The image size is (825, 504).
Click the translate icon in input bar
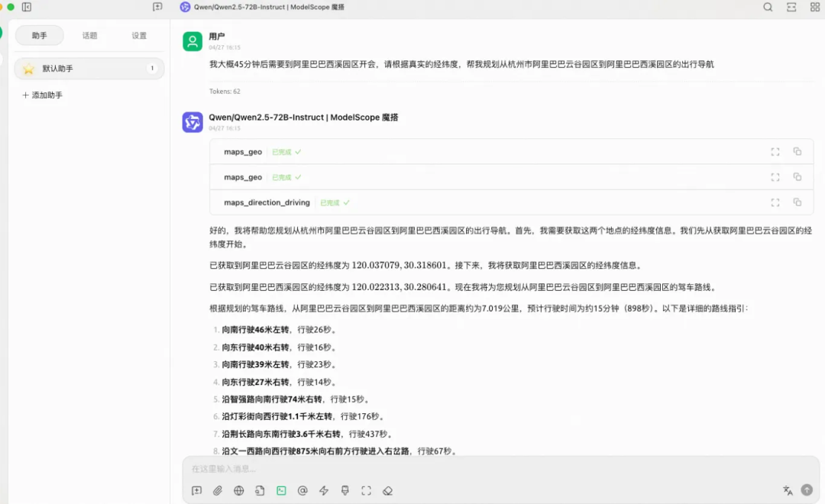pos(788,490)
